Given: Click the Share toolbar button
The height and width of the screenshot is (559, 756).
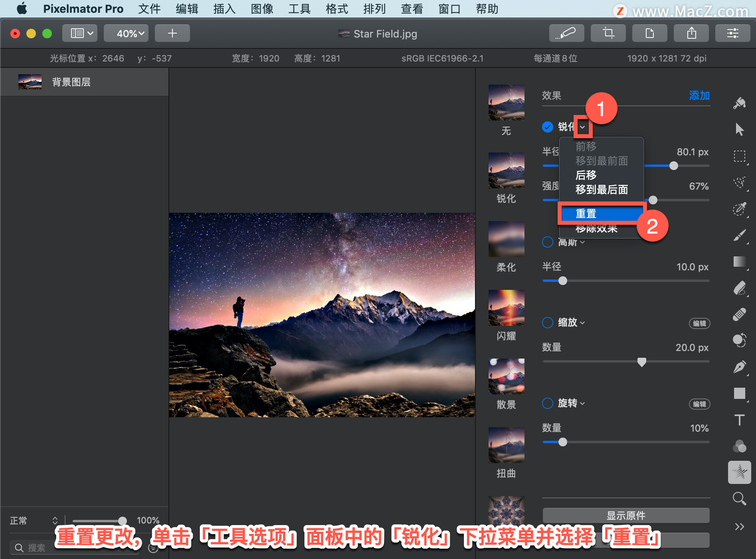Looking at the screenshot, I should (691, 33).
